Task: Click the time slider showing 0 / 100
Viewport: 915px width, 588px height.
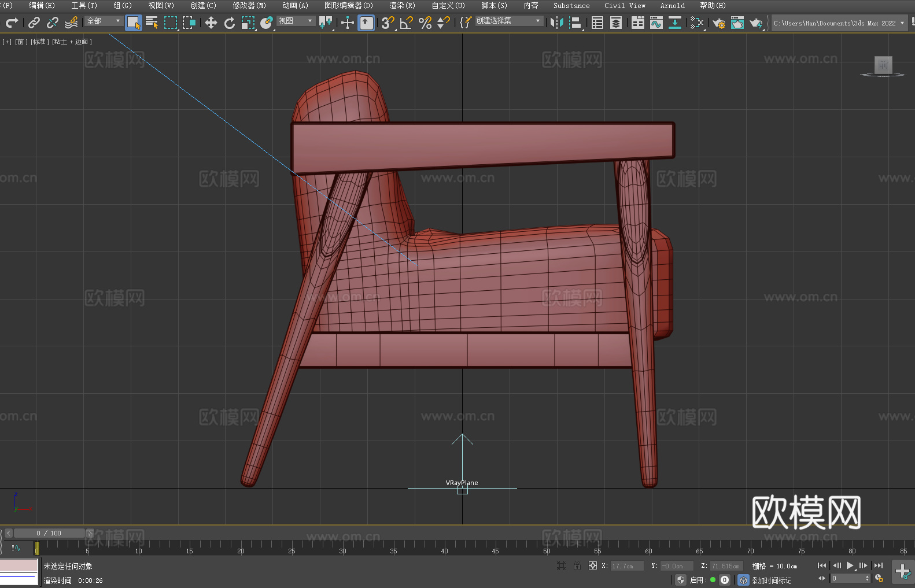Action: coord(49,533)
